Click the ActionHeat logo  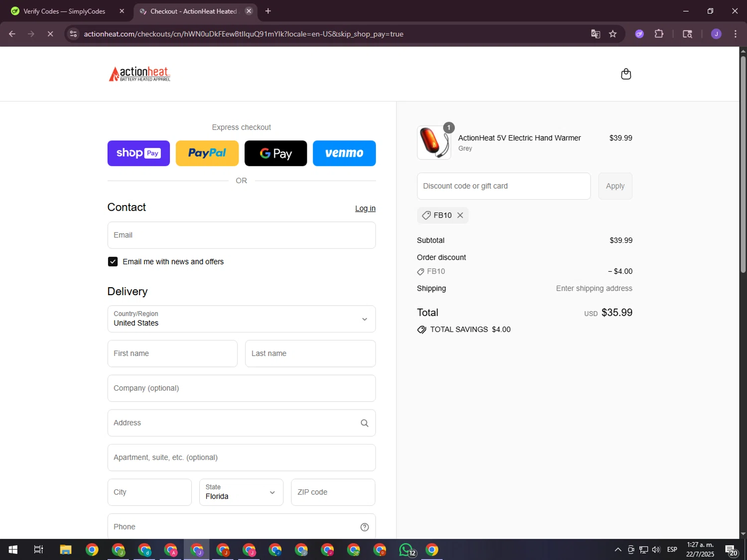[x=140, y=74]
